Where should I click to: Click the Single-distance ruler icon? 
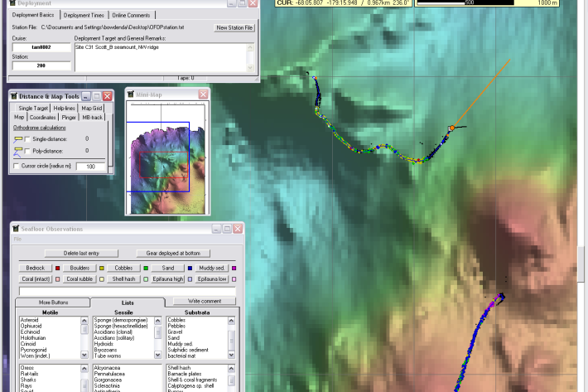click(x=18, y=138)
